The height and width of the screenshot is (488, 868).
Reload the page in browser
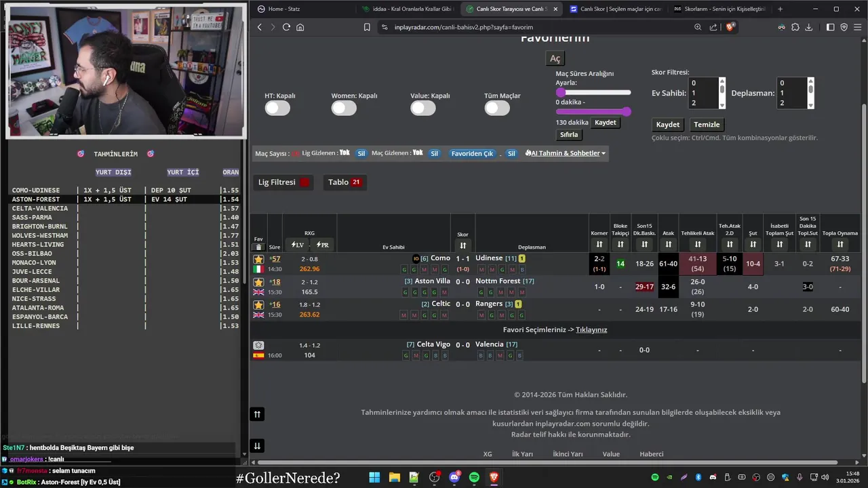coord(286,27)
